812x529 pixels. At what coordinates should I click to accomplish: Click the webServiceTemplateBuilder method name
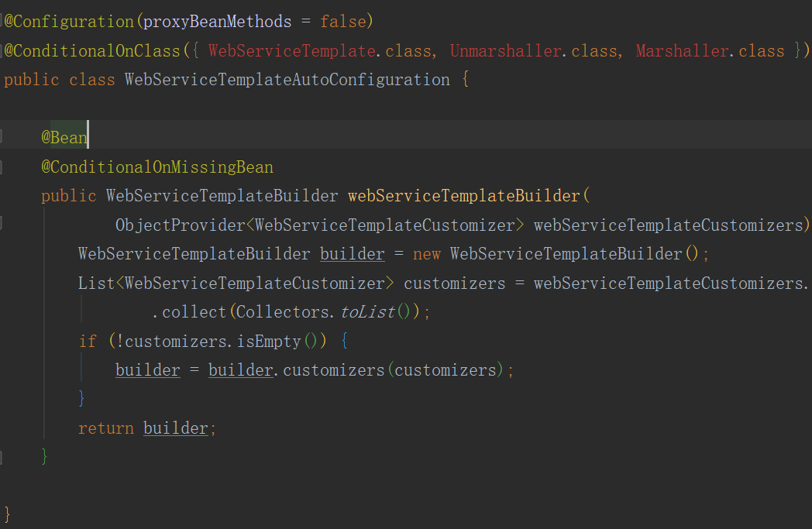(x=464, y=196)
